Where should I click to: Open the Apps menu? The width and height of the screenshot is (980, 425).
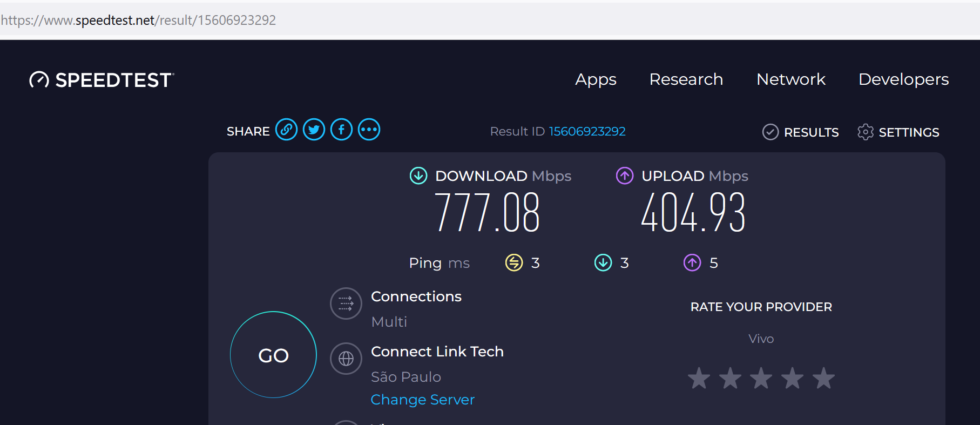click(596, 79)
